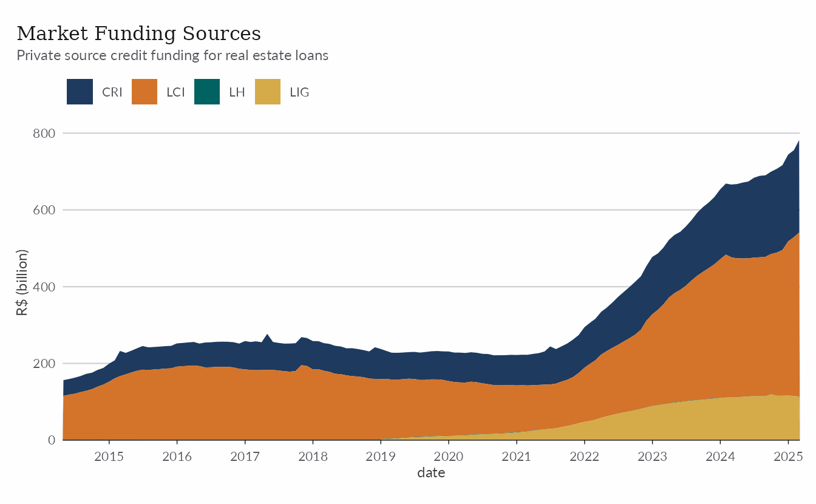Screen dimensions: 816x504
Task: Click the x-axis label '2024'
Action: (721, 456)
